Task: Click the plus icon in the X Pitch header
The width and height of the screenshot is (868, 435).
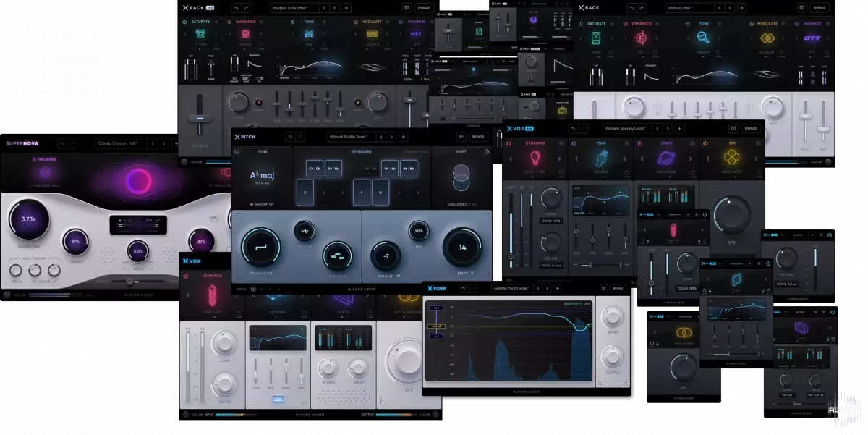Action: click(x=404, y=137)
